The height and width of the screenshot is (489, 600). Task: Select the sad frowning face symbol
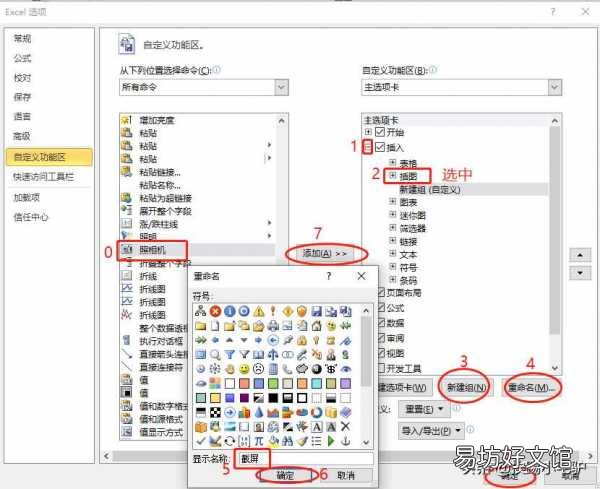pos(259,369)
